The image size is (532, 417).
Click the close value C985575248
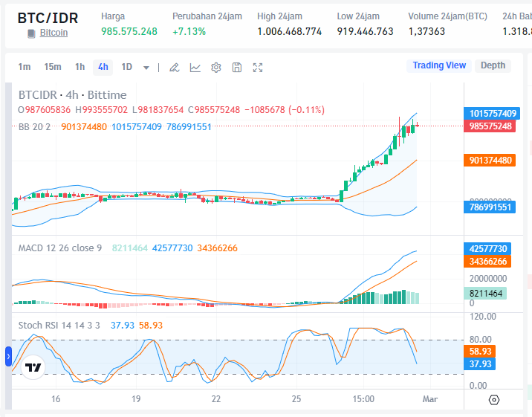(214, 110)
